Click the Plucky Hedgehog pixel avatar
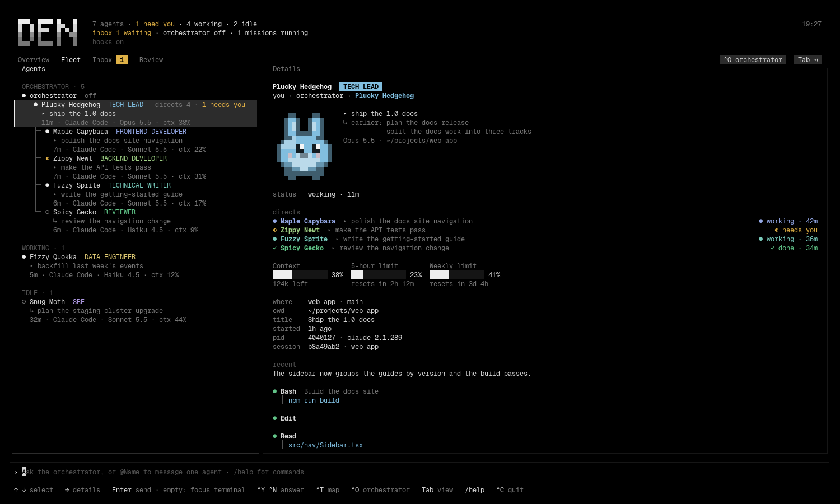This screenshot has height=504, width=840. 304,147
